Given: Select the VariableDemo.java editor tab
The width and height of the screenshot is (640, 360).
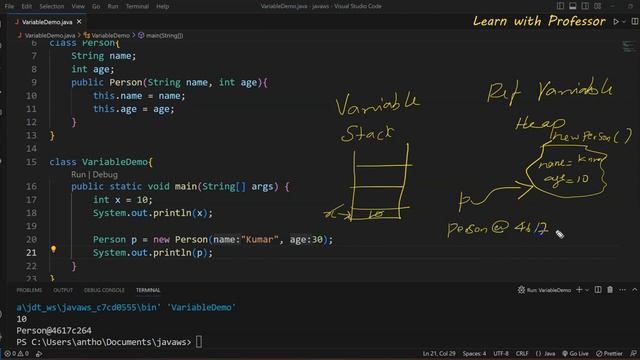Looking at the screenshot, I should (47, 22).
